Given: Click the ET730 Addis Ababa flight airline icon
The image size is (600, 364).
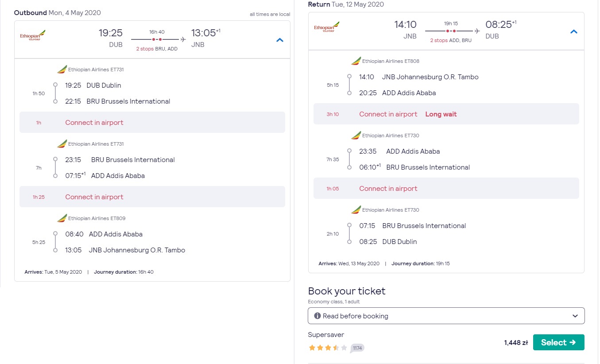Looking at the screenshot, I should pyautogui.click(x=356, y=136).
